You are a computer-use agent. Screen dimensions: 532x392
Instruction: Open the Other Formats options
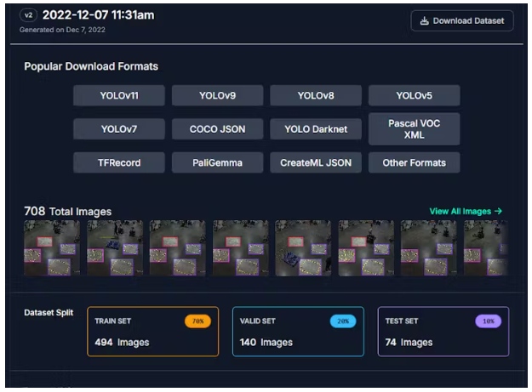tap(415, 162)
